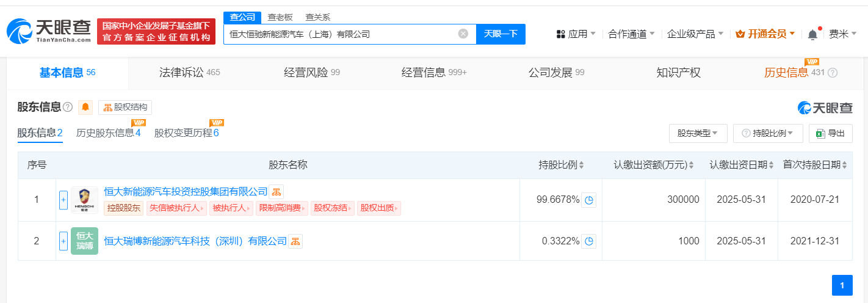Click the orange alert bell next to 股东信息
868x303 pixels.
click(85, 108)
